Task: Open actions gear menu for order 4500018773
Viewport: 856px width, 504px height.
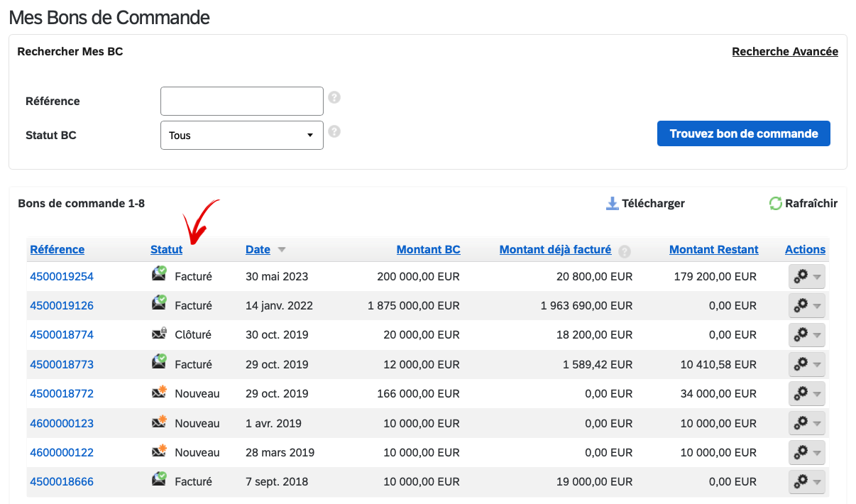Action: (807, 365)
